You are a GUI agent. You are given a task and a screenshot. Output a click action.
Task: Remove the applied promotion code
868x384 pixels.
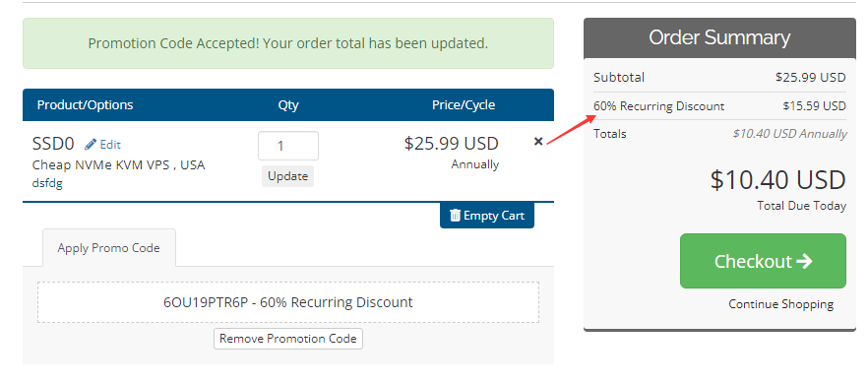(287, 339)
